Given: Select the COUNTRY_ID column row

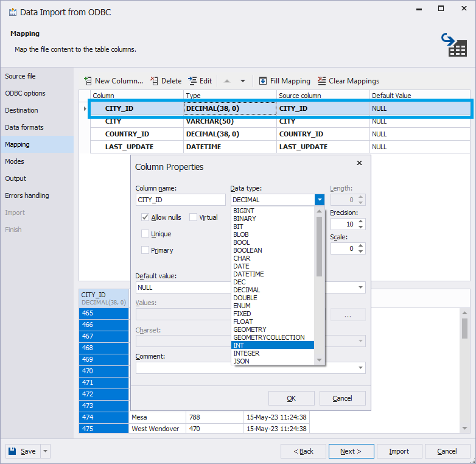Looking at the screenshot, I should click(280, 134).
